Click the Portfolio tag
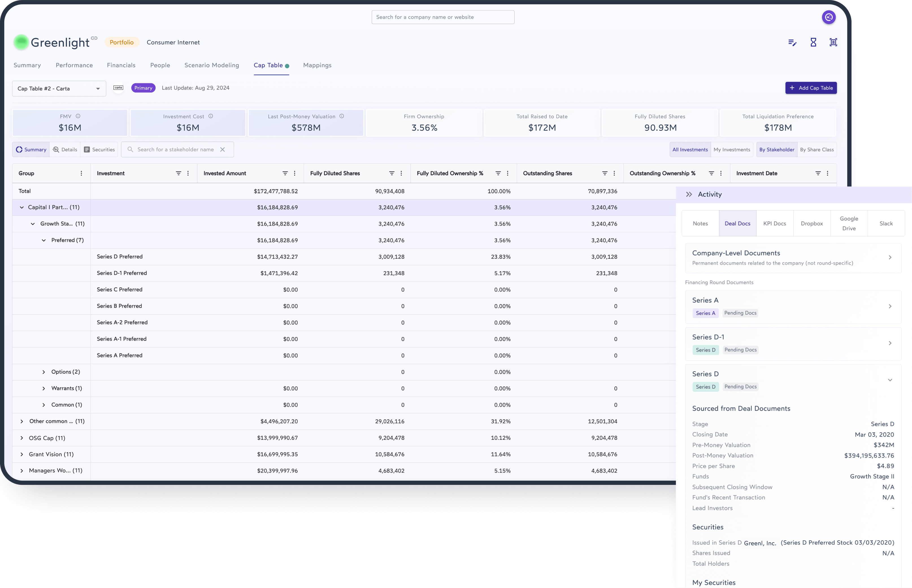The width and height of the screenshot is (912, 588). (x=121, y=42)
